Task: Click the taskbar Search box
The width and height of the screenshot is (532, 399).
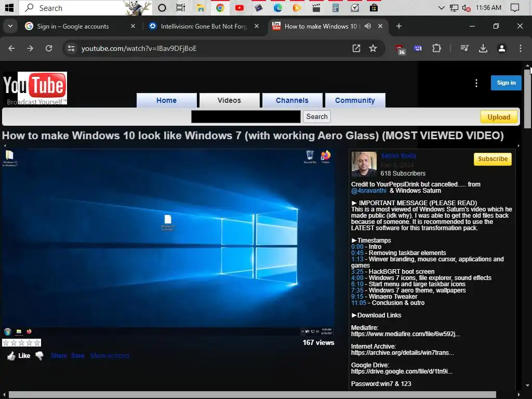Action: point(85,8)
